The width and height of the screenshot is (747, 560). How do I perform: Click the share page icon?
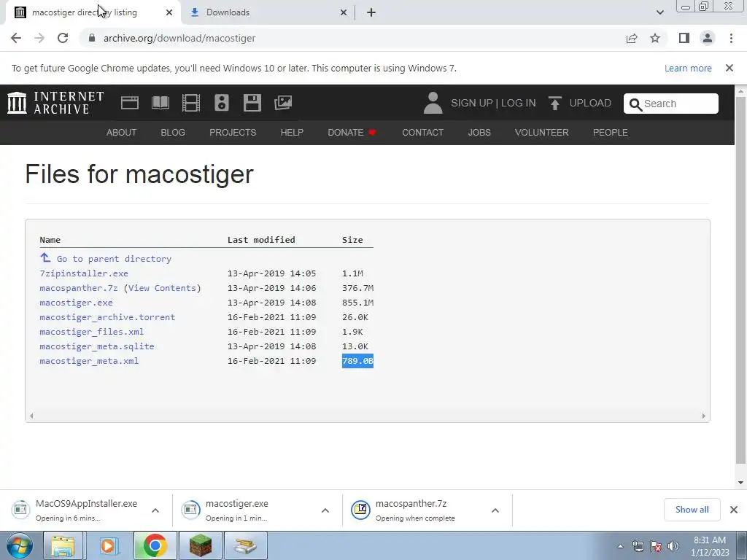[632, 38]
